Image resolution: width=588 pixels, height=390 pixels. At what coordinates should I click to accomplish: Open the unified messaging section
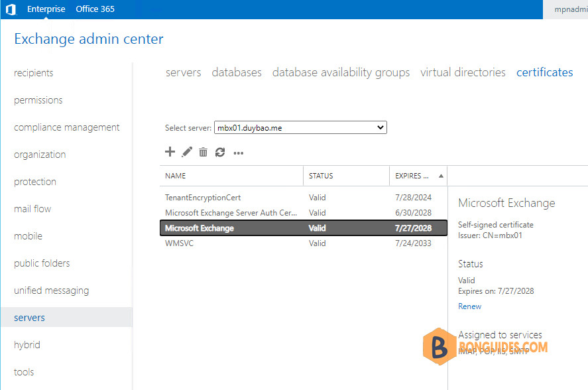click(x=51, y=291)
